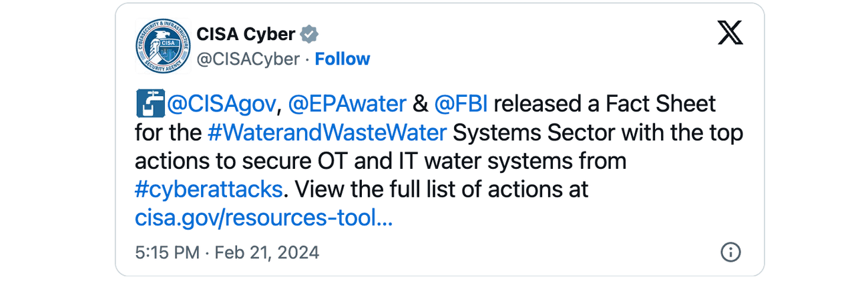Open the cisa.gov/resources-tool… link
The width and height of the screenshot is (868, 281).
click(x=263, y=217)
